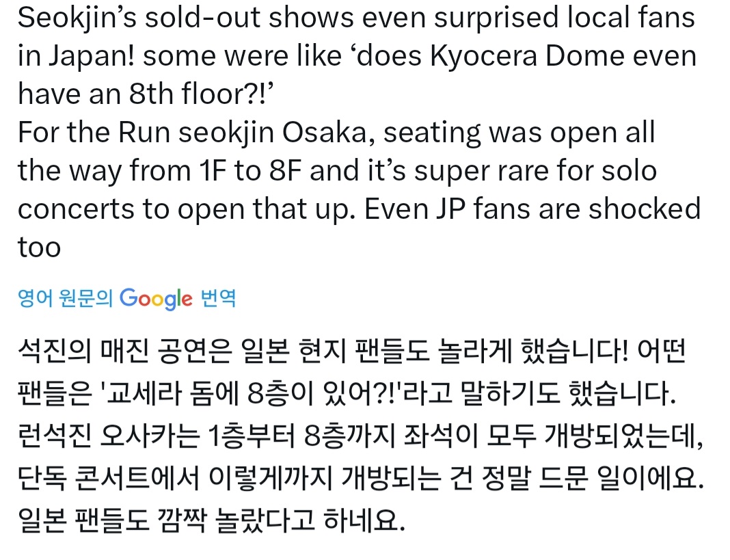Tap the phrase '8th floor?!' in the tweet

201,94
